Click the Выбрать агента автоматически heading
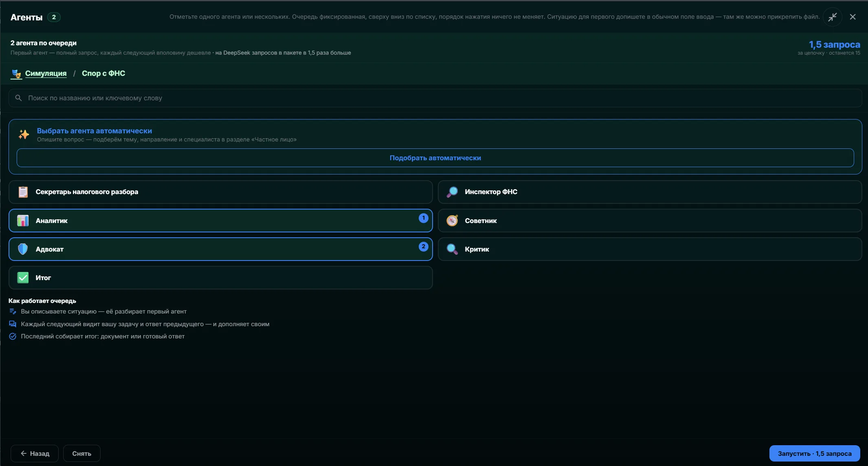The height and width of the screenshot is (466, 868). [94, 131]
